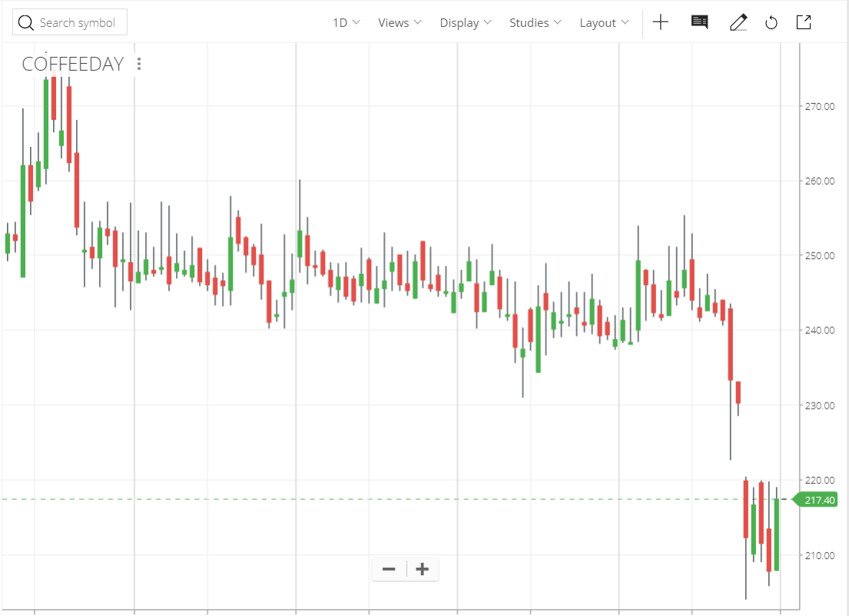Click the COFFEEDAY symbol label
The height and width of the screenshot is (616, 849).
(x=73, y=64)
